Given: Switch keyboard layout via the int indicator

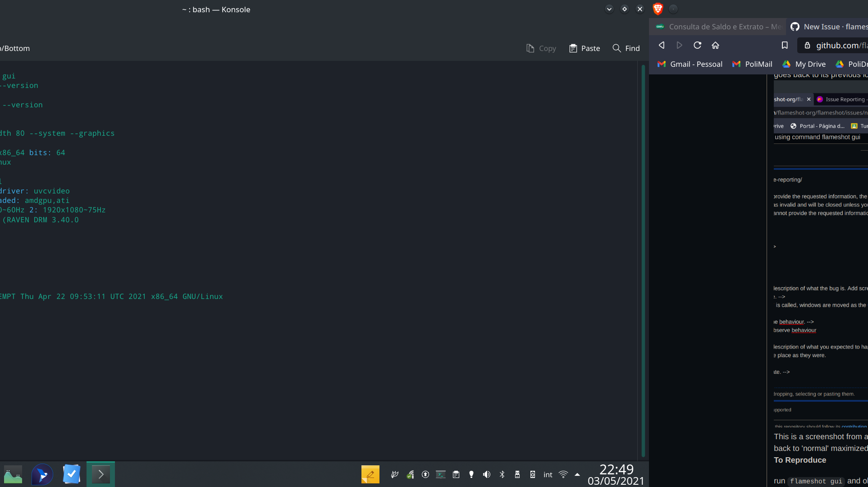Looking at the screenshot, I should click(548, 474).
